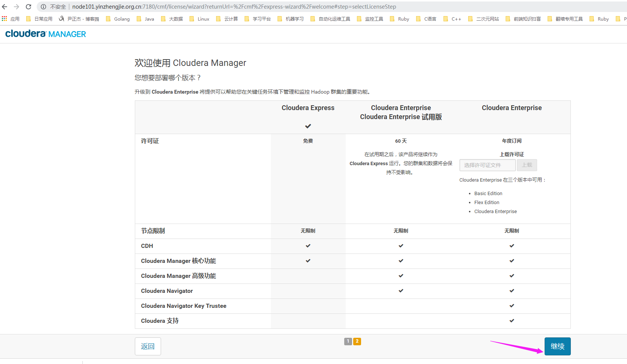This screenshot has height=364, width=627.
Task: Open the 自动化运维工具 bookmark folder
Action: [x=330, y=19]
